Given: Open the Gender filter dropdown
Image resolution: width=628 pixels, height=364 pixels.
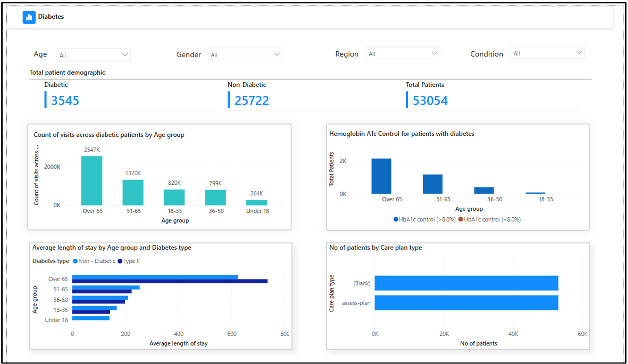Looking at the screenshot, I should click(x=245, y=54).
